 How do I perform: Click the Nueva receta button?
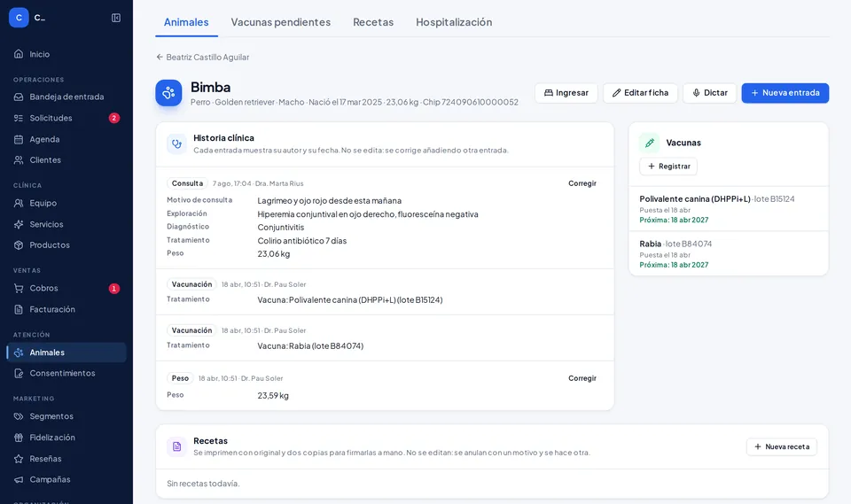[782, 446]
